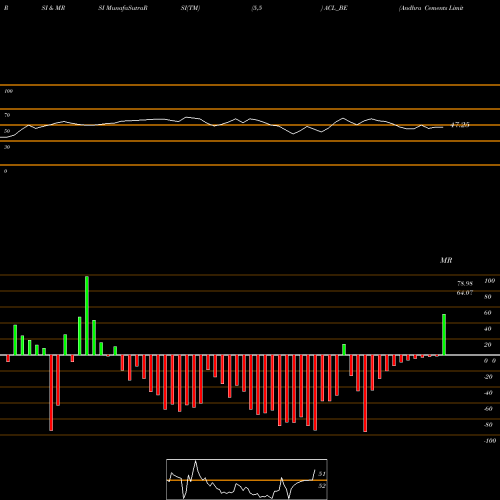The width and height of the screenshot is (500, 500).
Task: Click the -100 label on MR axis
Action: point(490,441)
